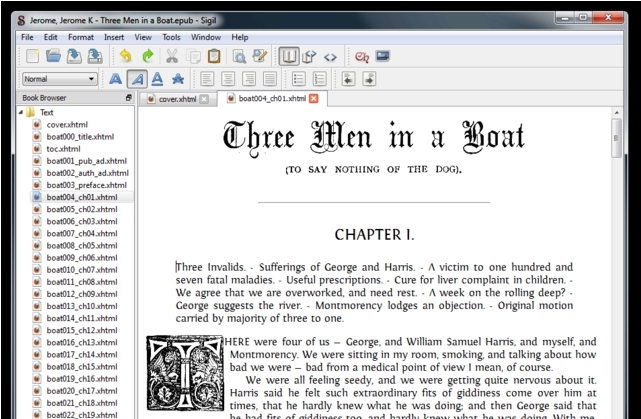Collapse the Text folder in Book Browser
This screenshot has height=419, width=641.
(x=22, y=113)
